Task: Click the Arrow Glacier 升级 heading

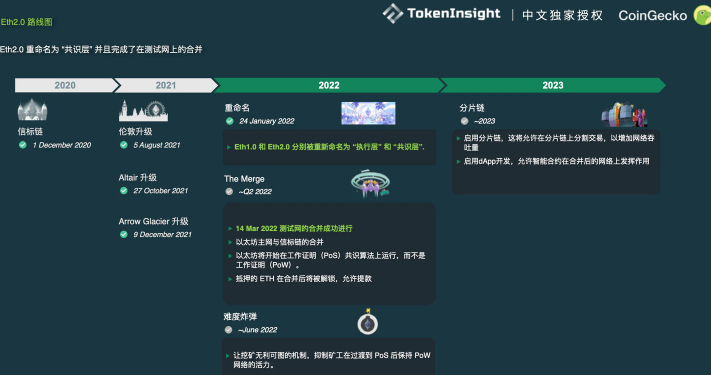Action: (x=154, y=221)
